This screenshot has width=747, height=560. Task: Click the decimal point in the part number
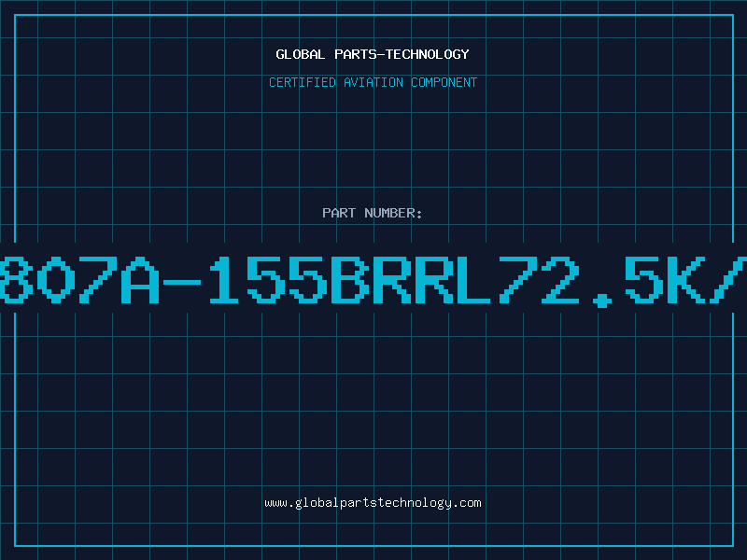click(x=602, y=301)
